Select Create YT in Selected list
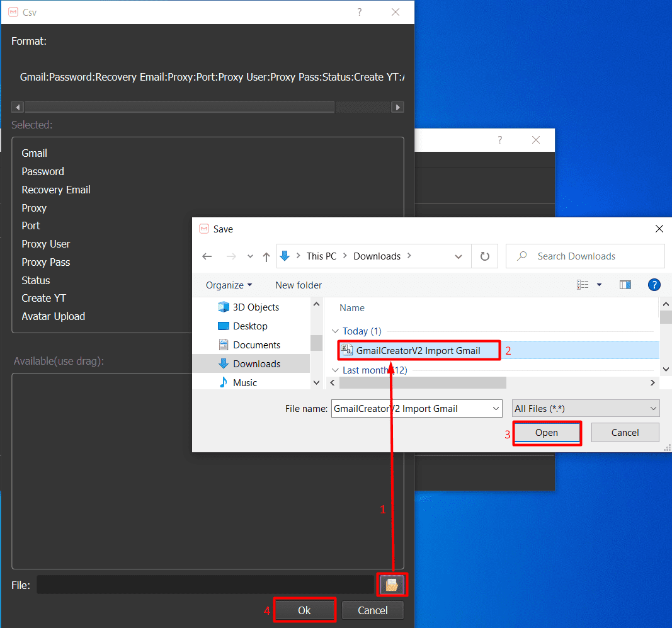 [43, 298]
